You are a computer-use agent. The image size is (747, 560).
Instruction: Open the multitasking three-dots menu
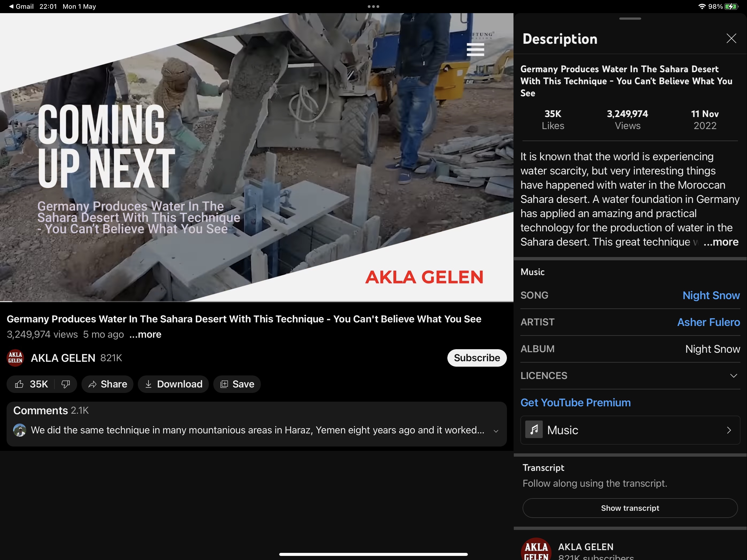(373, 6)
